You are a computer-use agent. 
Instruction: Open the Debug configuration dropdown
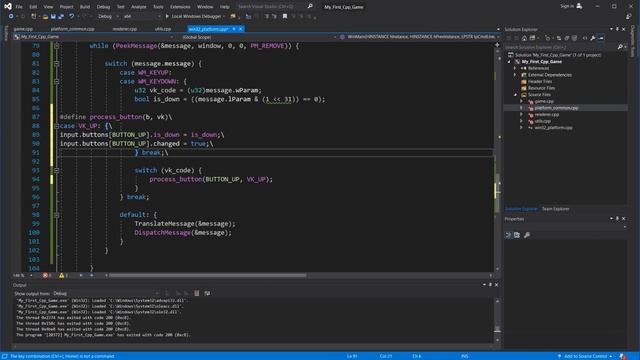[108, 16]
